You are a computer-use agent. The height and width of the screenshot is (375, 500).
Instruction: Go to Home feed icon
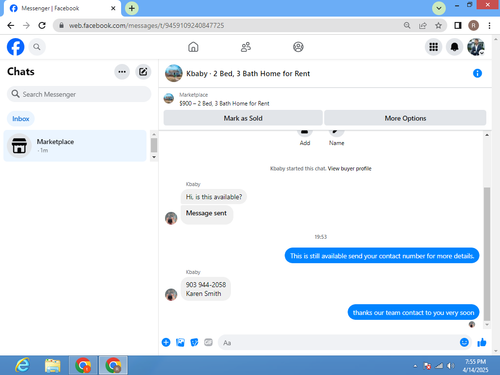point(193,47)
